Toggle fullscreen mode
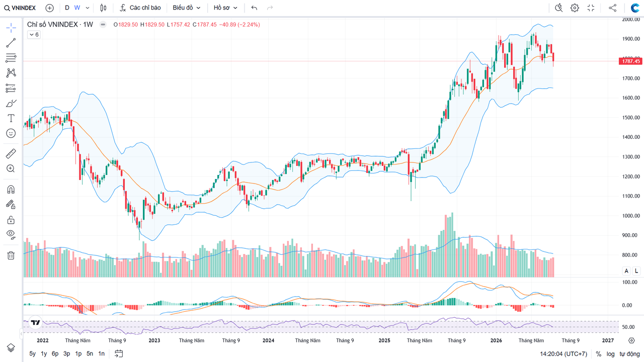Screen dimensions: 644x362 pos(591,8)
